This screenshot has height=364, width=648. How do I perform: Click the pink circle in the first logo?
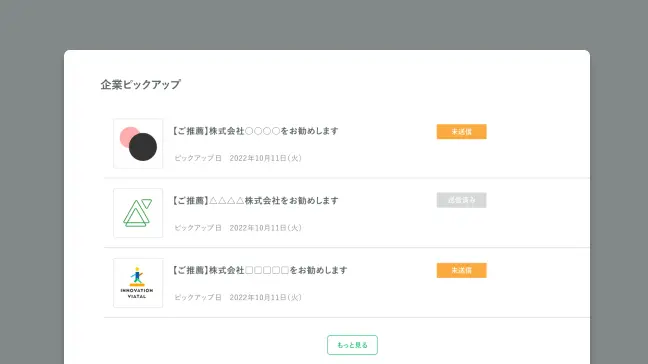[128, 136]
